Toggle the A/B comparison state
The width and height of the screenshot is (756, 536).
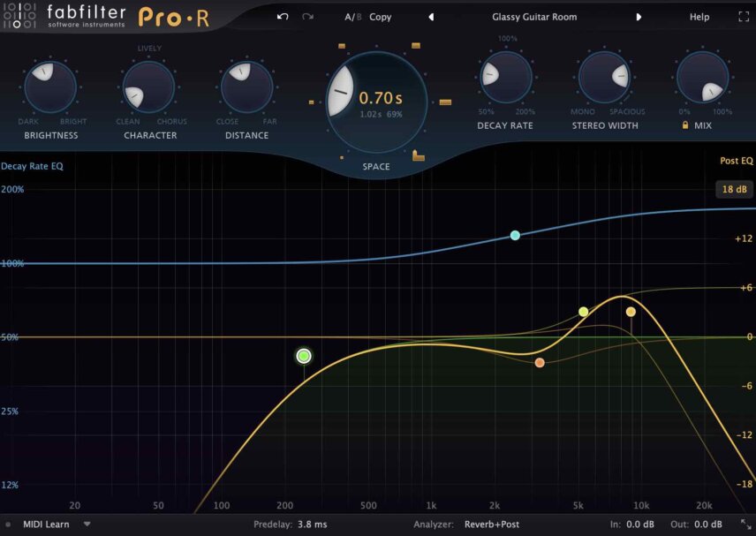[x=353, y=17]
